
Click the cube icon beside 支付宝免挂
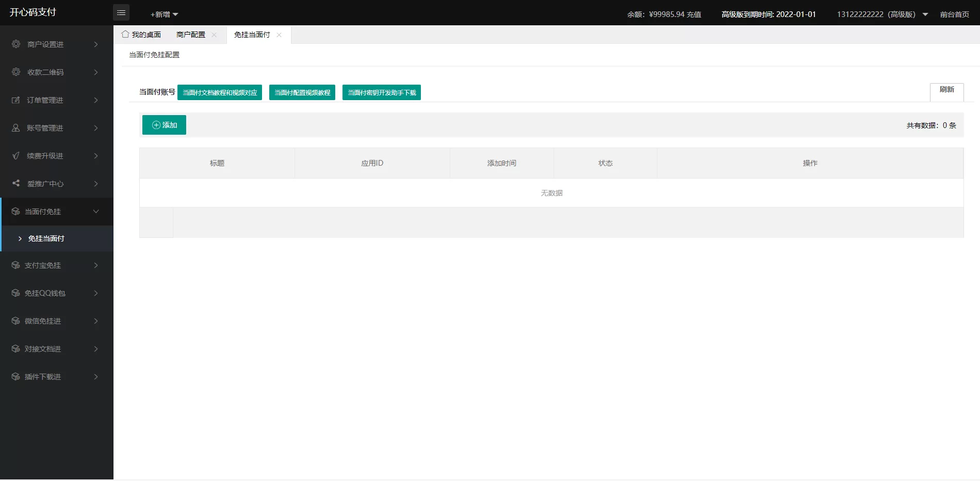coord(15,265)
